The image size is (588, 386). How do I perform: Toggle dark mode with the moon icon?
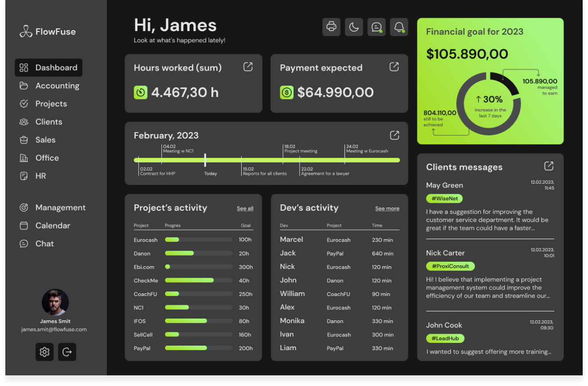point(354,27)
